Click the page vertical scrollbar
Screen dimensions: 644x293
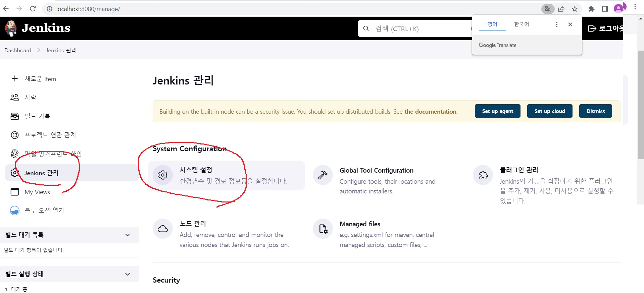coord(641,105)
